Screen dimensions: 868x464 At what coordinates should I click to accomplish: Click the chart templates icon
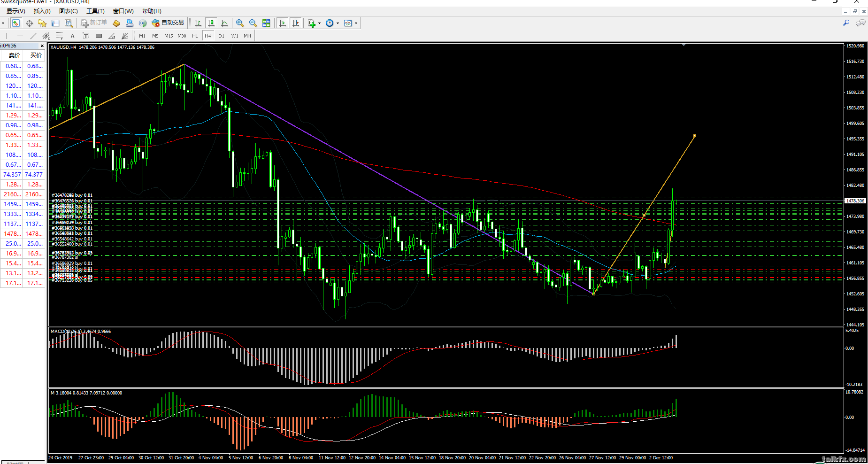pyautogui.click(x=348, y=23)
